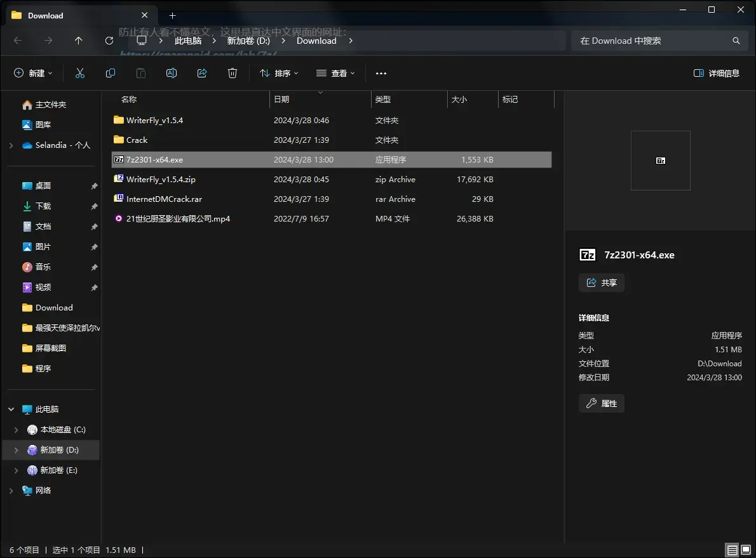Click the Refresh icon in navigation bar
This screenshot has height=558, width=756.
click(x=109, y=41)
